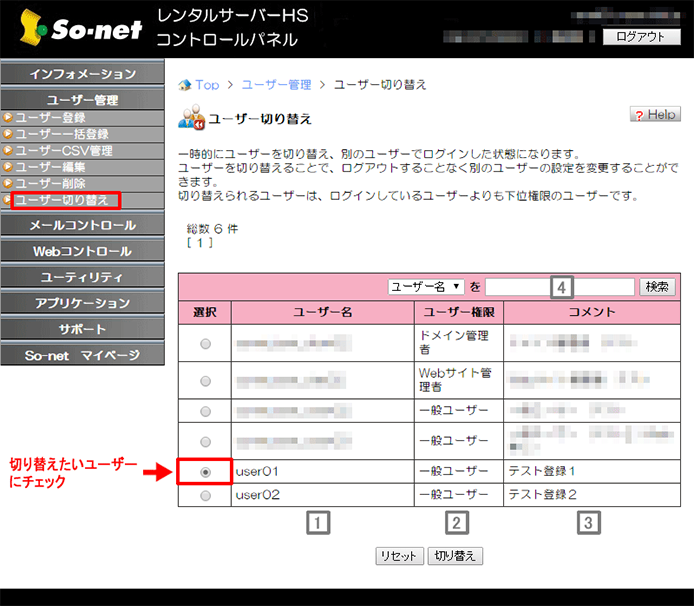Open the ユーザー名 search field dropdown
This screenshot has width=694, height=606.
click(426, 287)
